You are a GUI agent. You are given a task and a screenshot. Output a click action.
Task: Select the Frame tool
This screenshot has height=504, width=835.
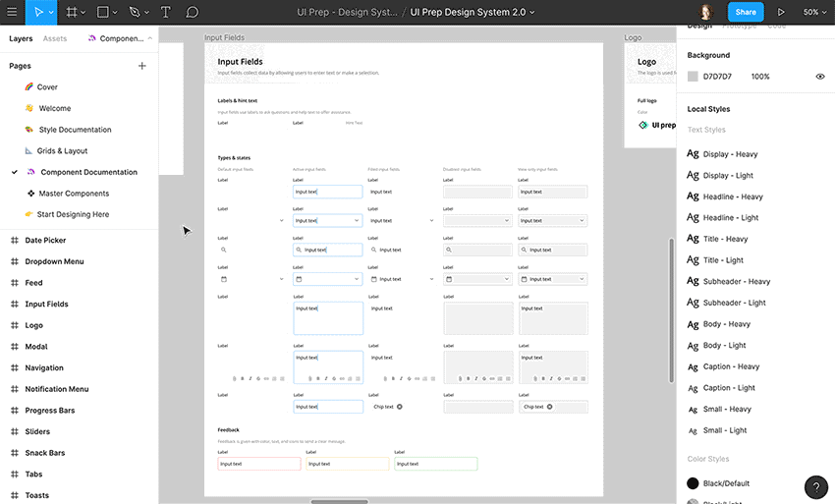tap(72, 13)
